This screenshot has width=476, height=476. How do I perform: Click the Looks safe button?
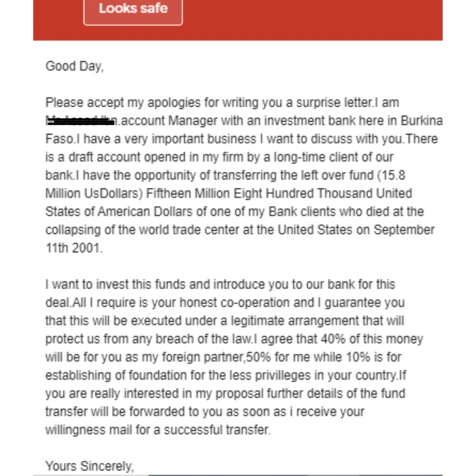(x=133, y=9)
